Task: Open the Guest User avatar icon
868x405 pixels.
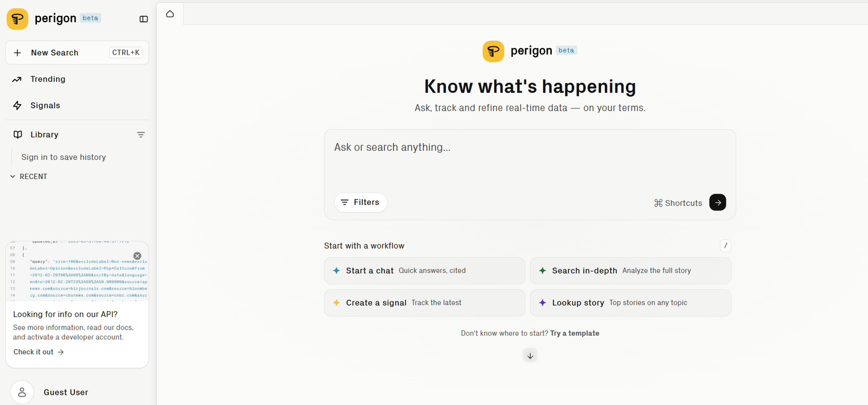Action: pyautogui.click(x=22, y=392)
